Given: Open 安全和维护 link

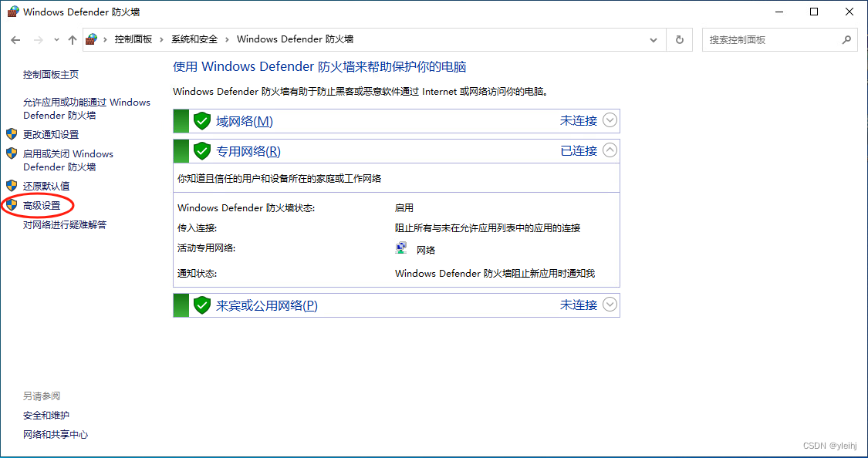Looking at the screenshot, I should pos(46,416).
